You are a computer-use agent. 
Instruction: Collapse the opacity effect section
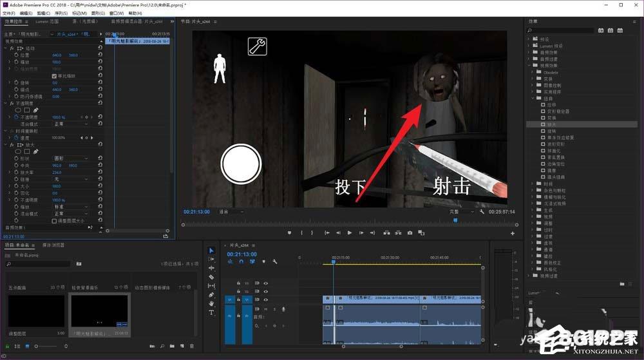pos(6,104)
